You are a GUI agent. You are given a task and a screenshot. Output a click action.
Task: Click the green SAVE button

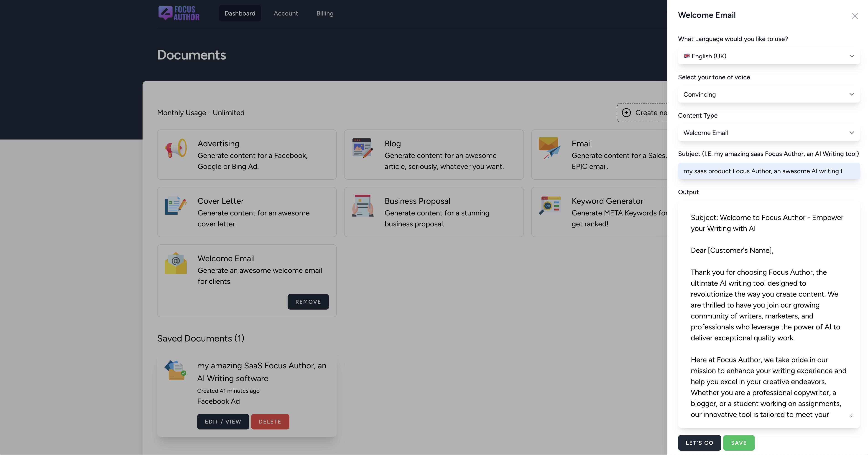pyautogui.click(x=738, y=442)
